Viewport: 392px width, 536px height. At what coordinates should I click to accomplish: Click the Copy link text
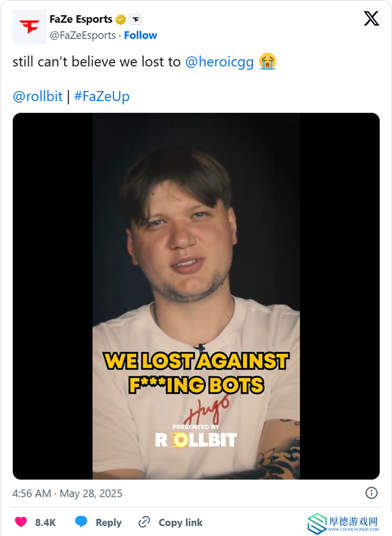click(x=180, y=522)
